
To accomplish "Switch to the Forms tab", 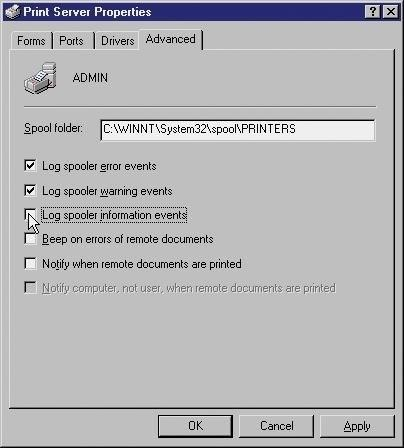I will (x=31, y=41).
